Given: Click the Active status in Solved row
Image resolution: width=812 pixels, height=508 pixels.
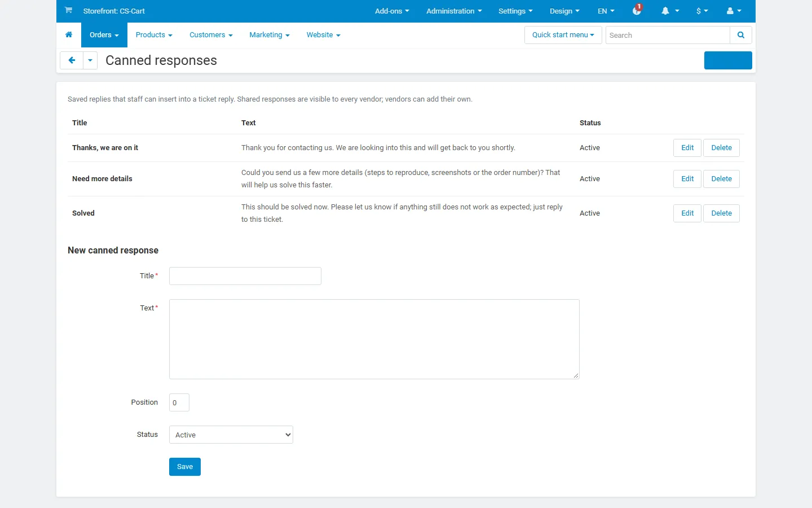Looking at the screenshot, I should pos(590,213).
